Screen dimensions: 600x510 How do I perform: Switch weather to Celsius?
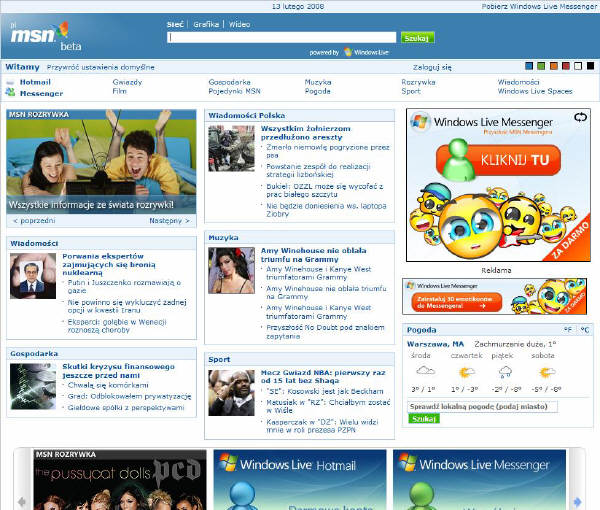(x=584, y=329)
